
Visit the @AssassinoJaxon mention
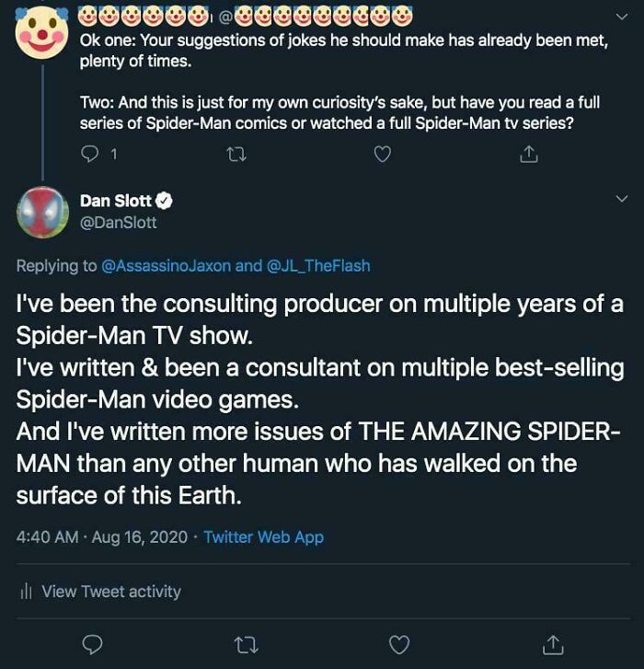tap(165, 266)
